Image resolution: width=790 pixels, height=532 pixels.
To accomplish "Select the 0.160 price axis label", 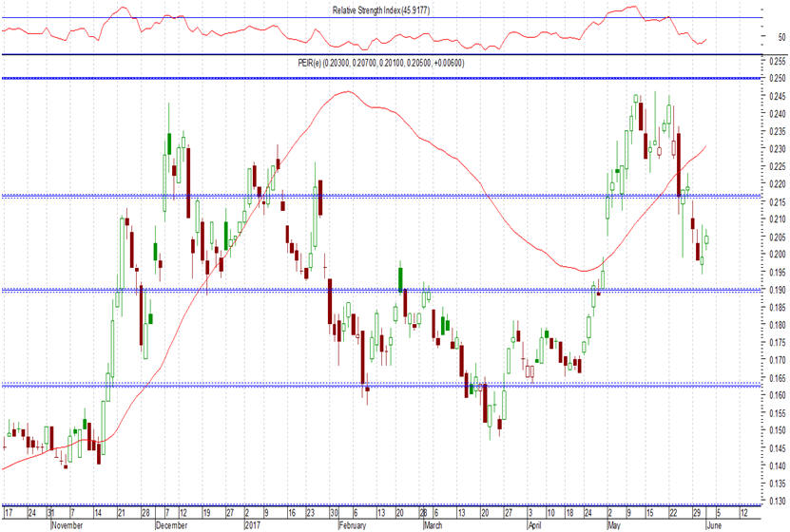I will coord(778,395).
